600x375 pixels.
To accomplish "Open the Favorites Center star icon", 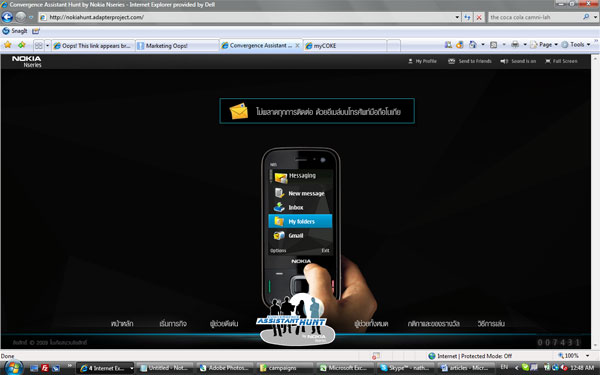I will (x=8, y=45).
